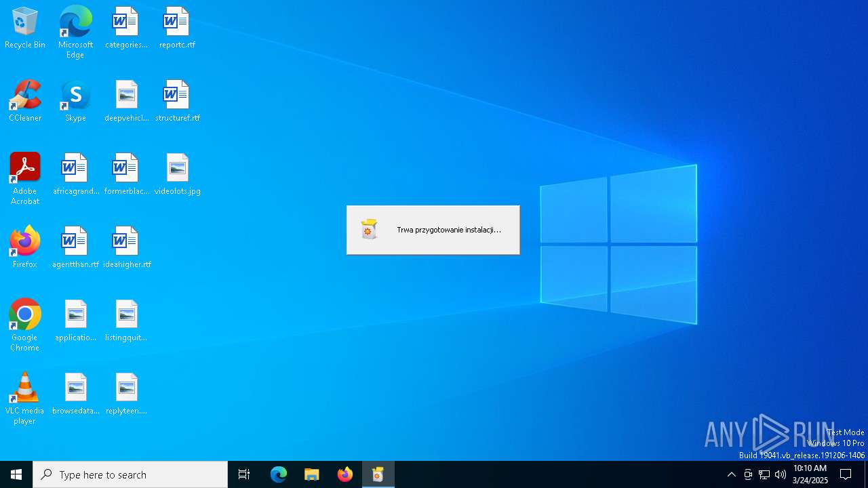The height and width of the screenshot is (488, 868).
Task: Click the running installer taskbar button
Action: [x=378, y=474]
